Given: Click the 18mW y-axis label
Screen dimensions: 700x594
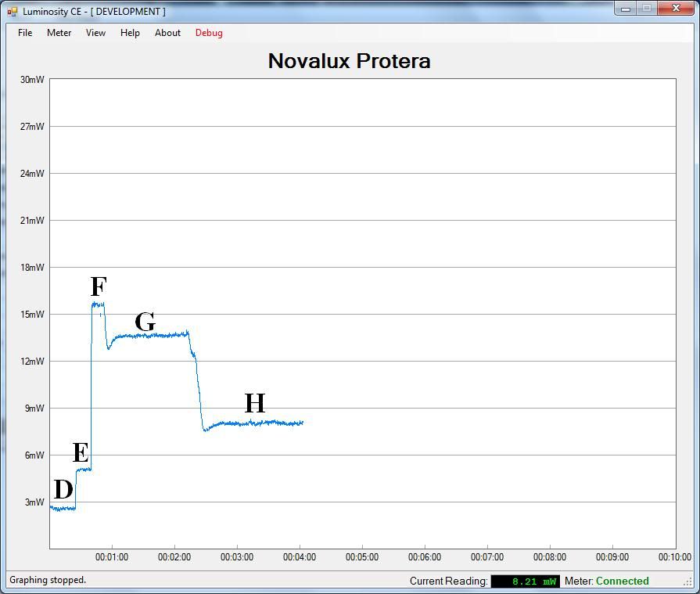Looking at the screenshot, I should click(x=32, y=267).
